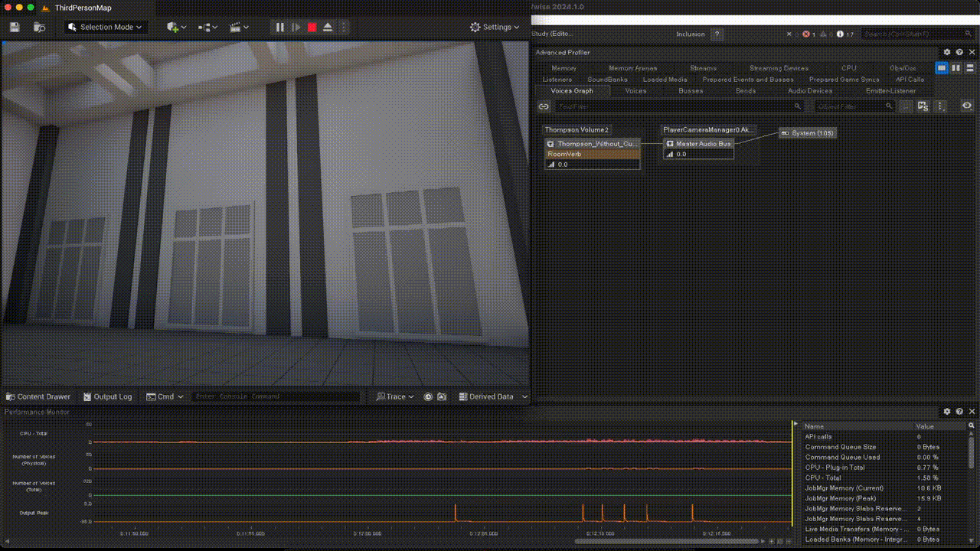Switch to the Streams tab
This screenshot has width=980, height=551.
click(703, 68)
